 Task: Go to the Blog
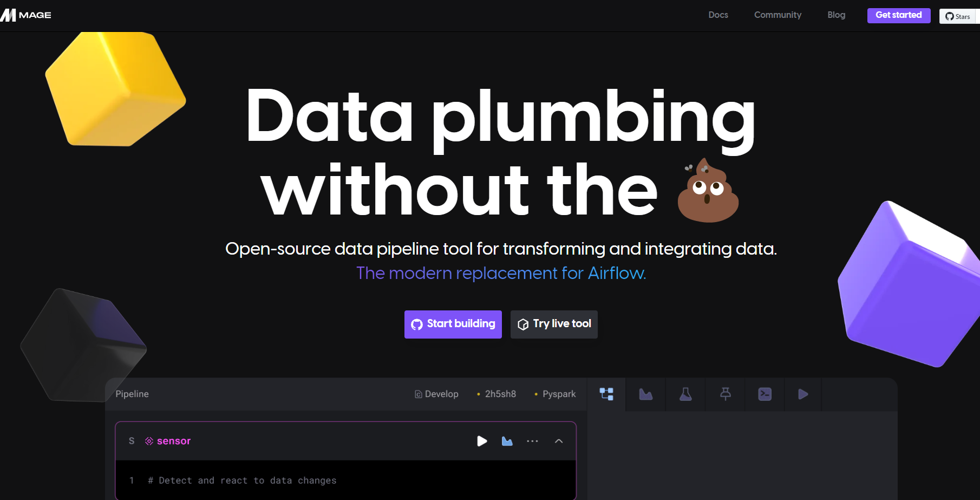[x=836, y=15]
